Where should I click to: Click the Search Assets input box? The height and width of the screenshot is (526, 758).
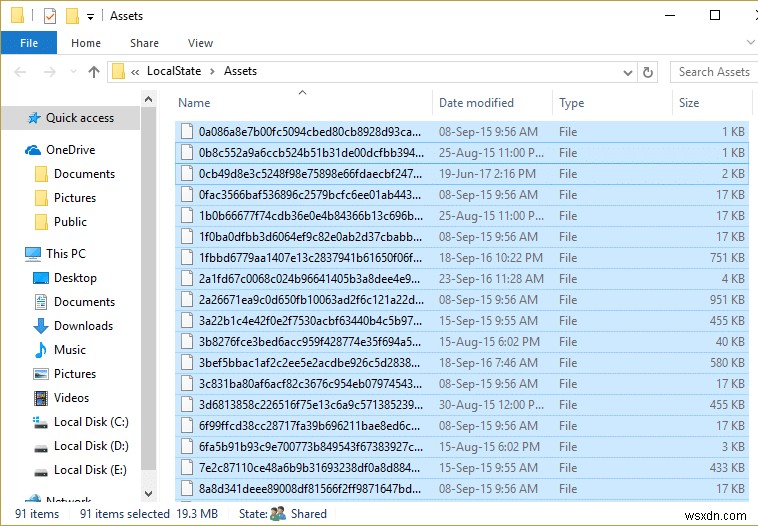714,72
